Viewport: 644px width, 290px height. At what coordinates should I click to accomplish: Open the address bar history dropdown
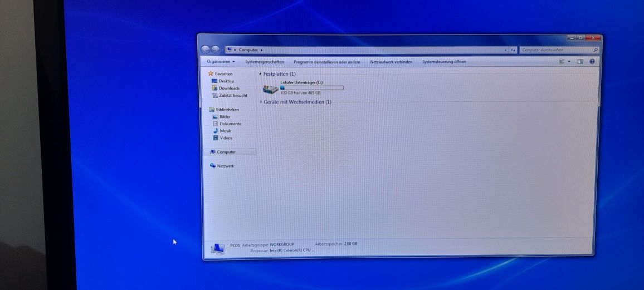tap(505, 50)
